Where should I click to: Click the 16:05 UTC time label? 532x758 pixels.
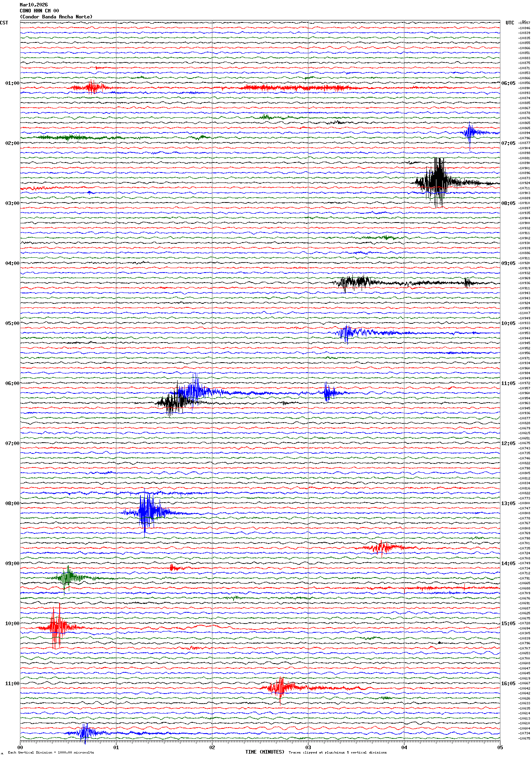point(508,684)
